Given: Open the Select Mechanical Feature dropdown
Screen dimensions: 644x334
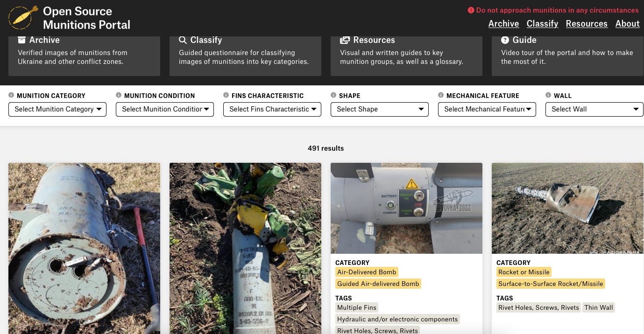Looking at the screenshot, I should (x=487, y=109).
